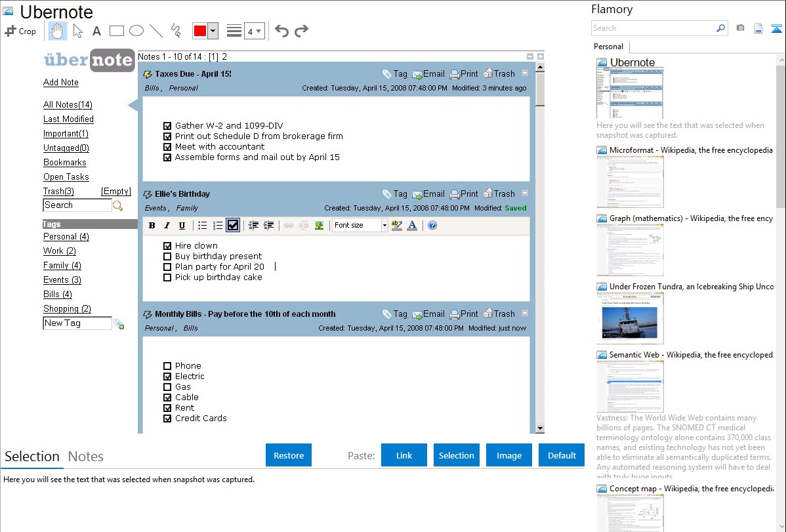Click the document icon in Flamory header
786x532 pixels.
pyautogui.click(x=758, y=28)
